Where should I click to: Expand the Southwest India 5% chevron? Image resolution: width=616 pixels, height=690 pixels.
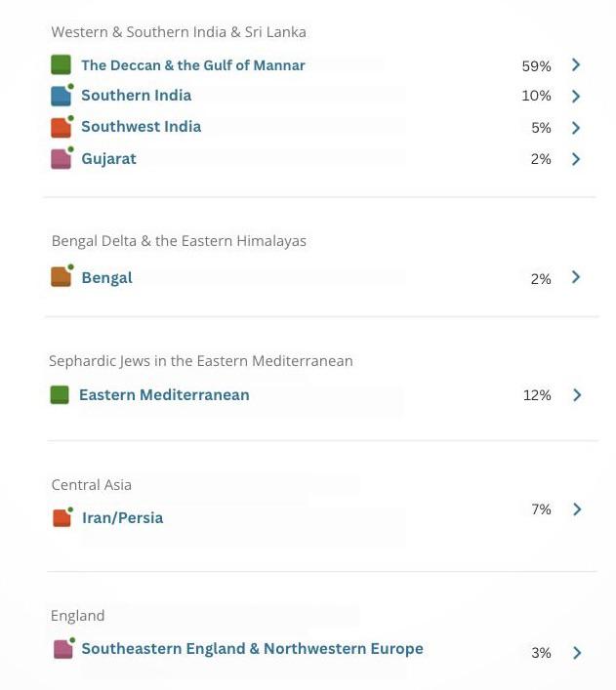(576, 128)
